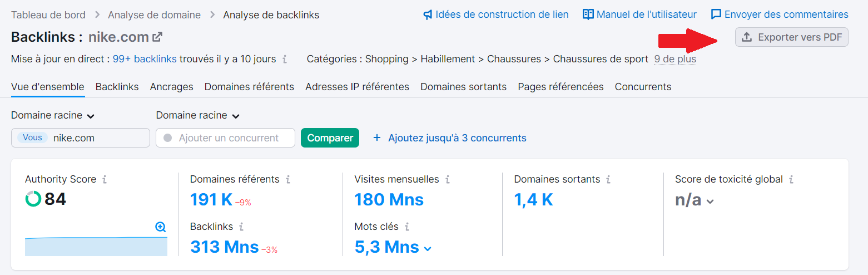
Task: Click the Authority Score donut gauge
Action: pos(33,199)
